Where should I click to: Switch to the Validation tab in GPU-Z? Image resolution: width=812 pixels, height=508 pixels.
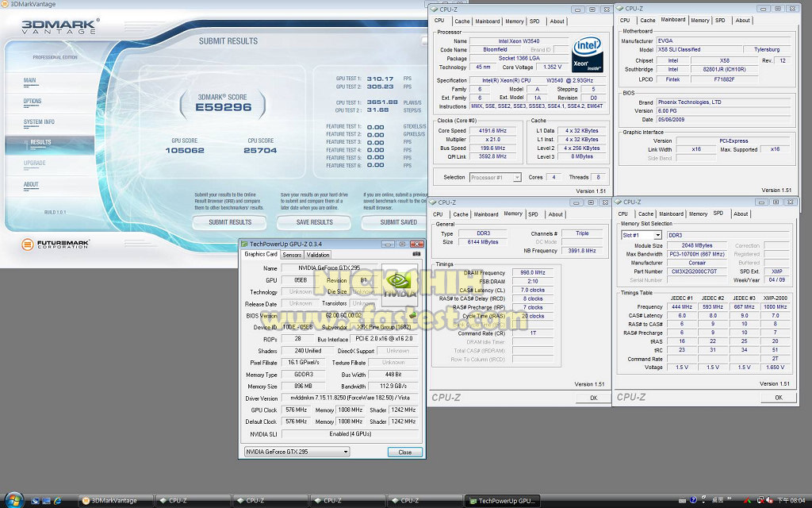(318, 255)
